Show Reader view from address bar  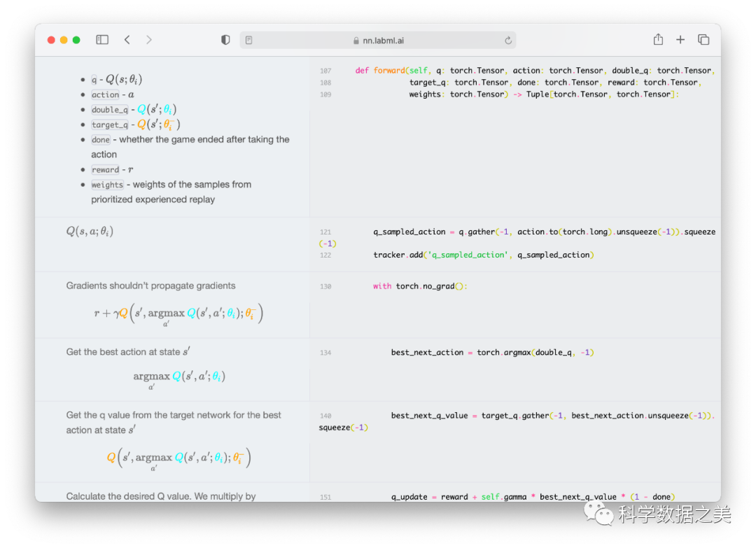[249, 41]
